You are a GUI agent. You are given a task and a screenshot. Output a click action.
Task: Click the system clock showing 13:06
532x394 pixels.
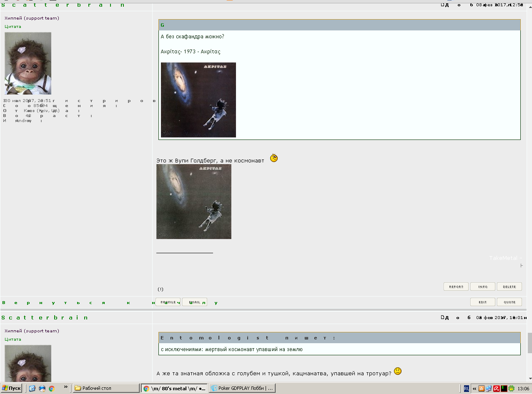pyautogui.click(x=523, y=389)
